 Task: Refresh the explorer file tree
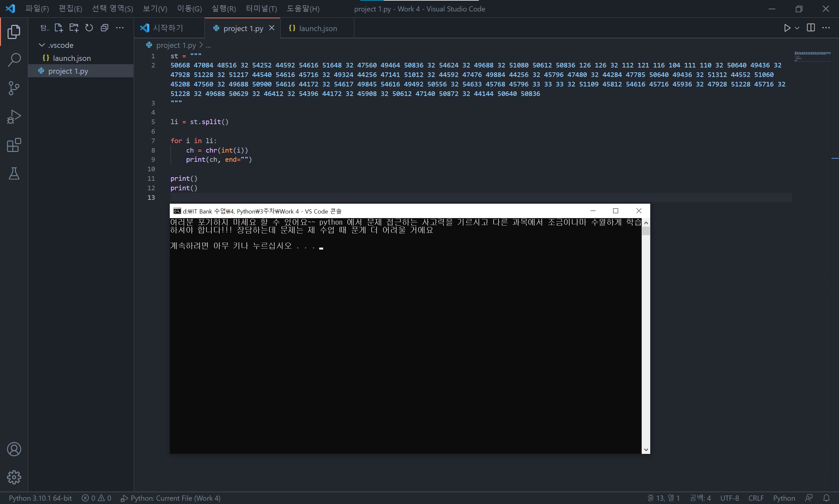point(89,28)
